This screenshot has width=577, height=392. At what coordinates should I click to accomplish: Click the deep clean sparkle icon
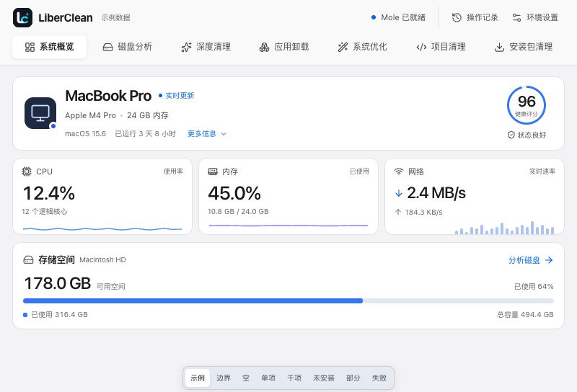[186, 47]
